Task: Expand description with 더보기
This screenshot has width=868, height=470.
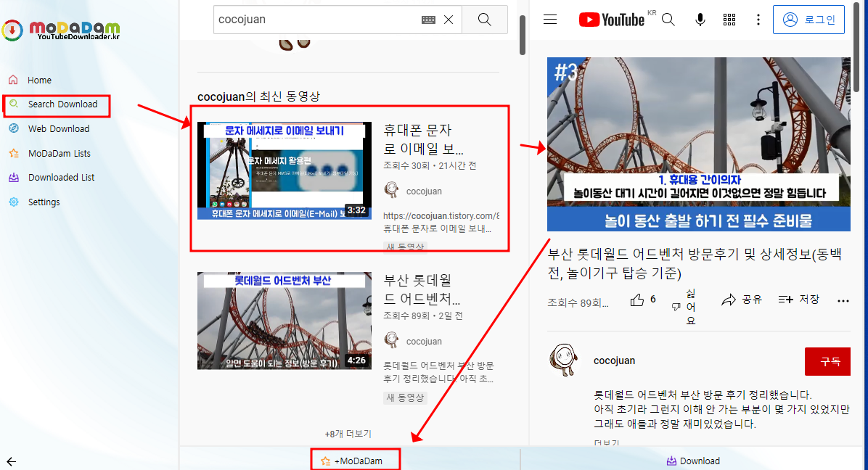Action: [x=607, y=442]
